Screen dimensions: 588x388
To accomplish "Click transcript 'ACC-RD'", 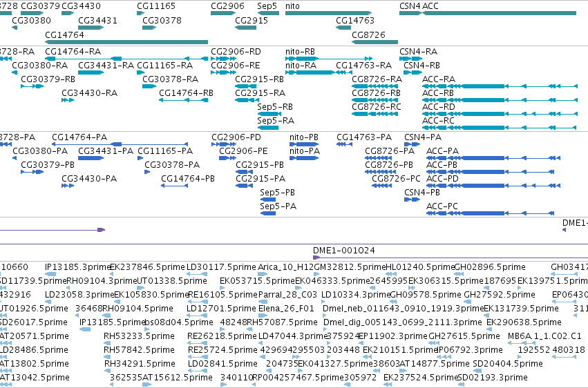I will tap(438, 107).
